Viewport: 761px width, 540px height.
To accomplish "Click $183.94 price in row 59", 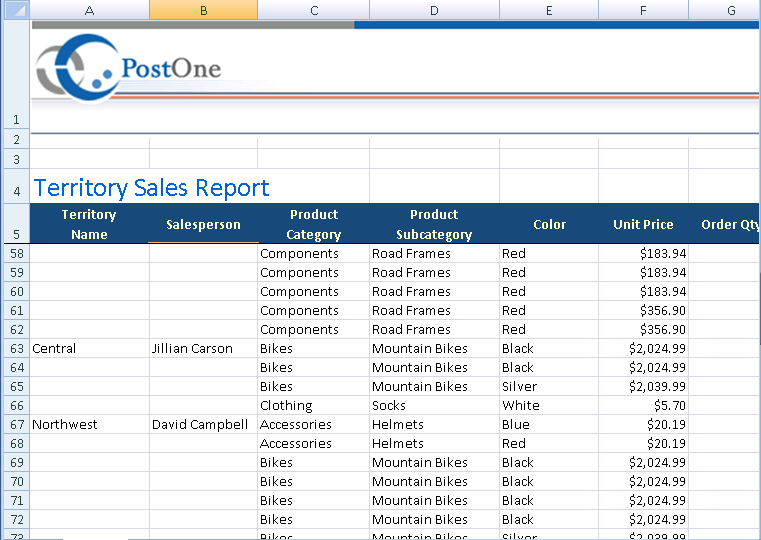I will (x=644, y=273).
